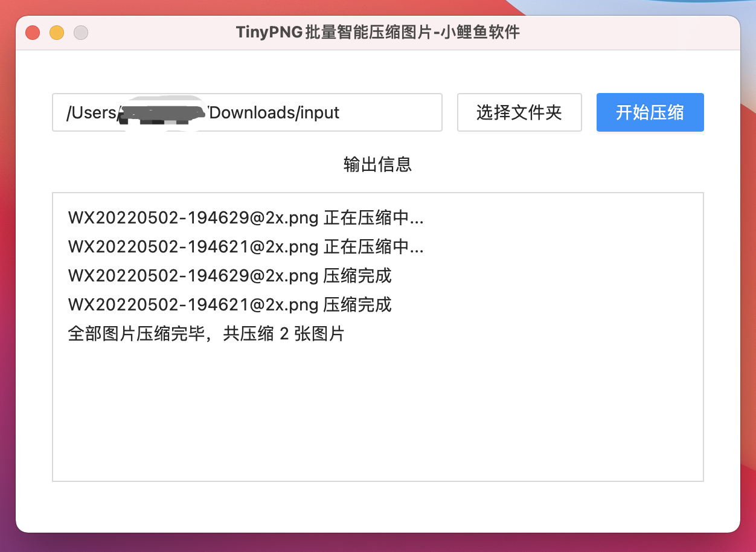Click the log line "WX20220502-194629@2x.png 正在压缩中..."
This screenshot has width=756, height=552.
coord(246,217)
